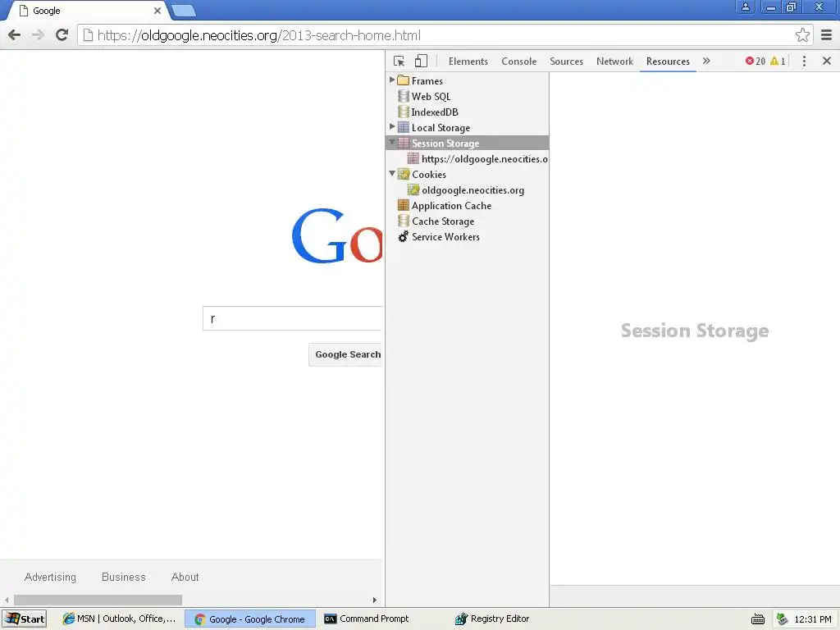Image resolution: width=840 pixels, height=630 pixels.
Task: Open the Advertising footer link
Action: [50, 577]
